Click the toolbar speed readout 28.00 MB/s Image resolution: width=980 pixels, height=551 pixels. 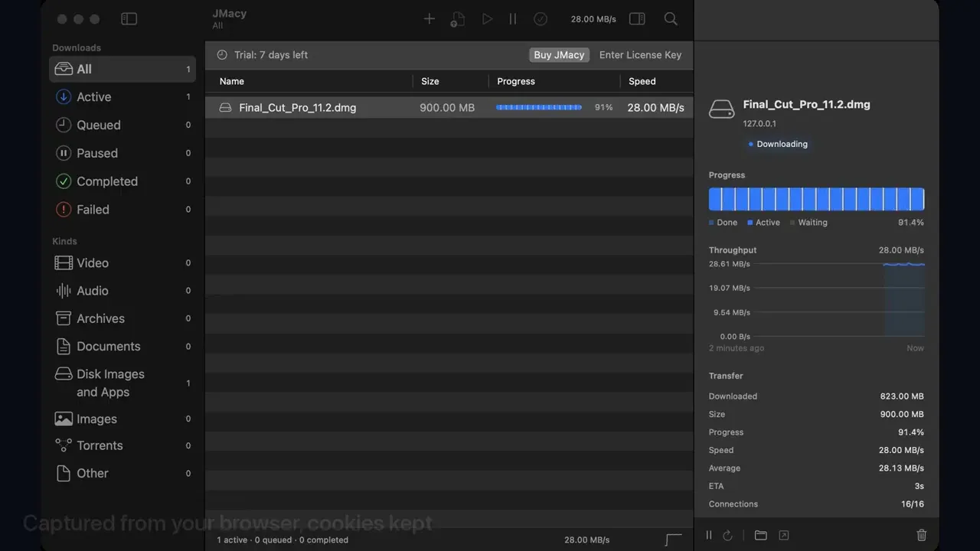[593, 19]
